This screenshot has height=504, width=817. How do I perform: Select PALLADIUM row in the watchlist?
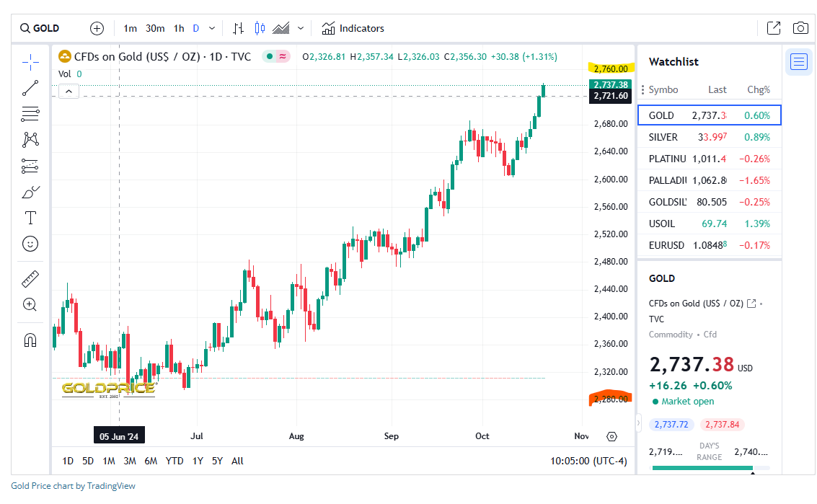tap(709, 180)
